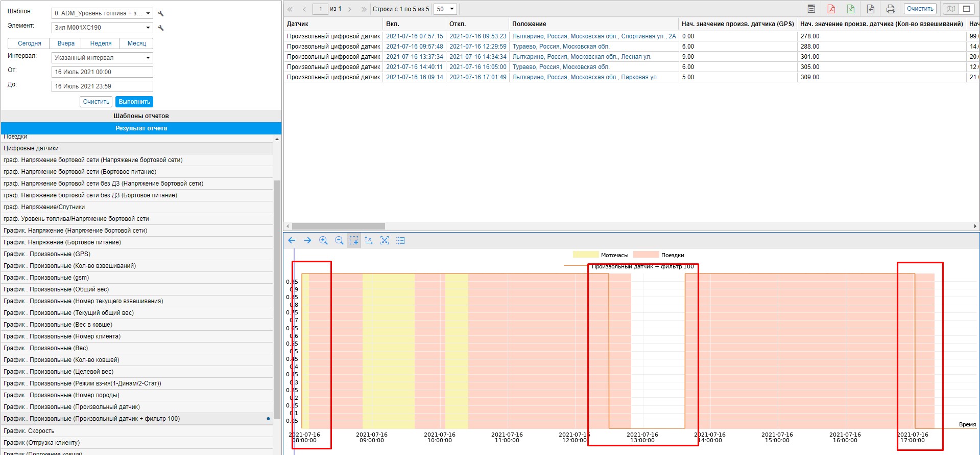Export report to Excel file
The width and height of the screenshot is (980, 455).
851,9
